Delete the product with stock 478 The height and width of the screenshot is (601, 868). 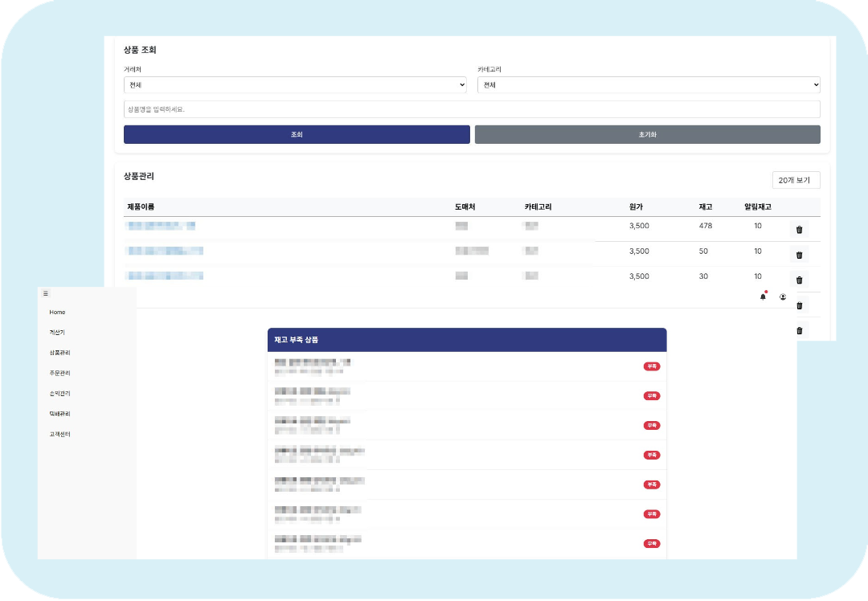799,230
